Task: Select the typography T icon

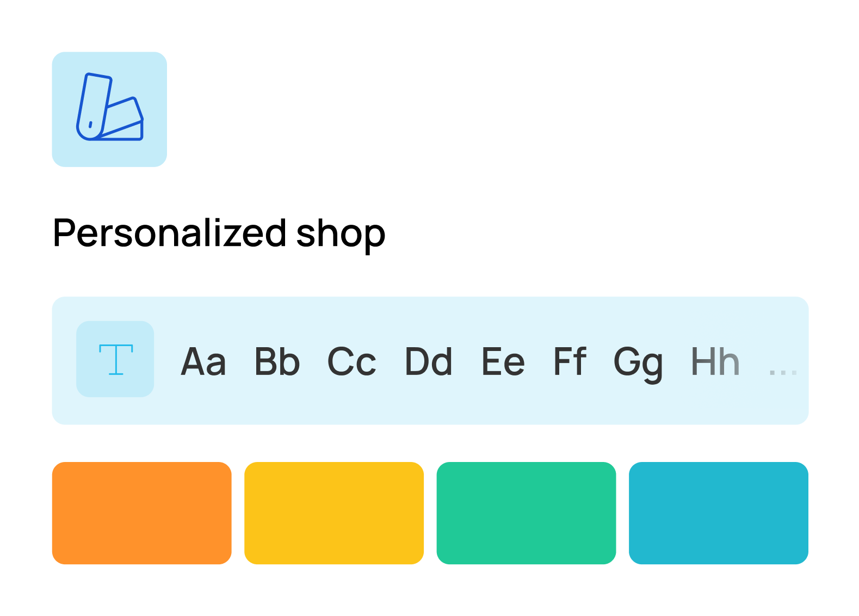Action: tap(115, 359)
